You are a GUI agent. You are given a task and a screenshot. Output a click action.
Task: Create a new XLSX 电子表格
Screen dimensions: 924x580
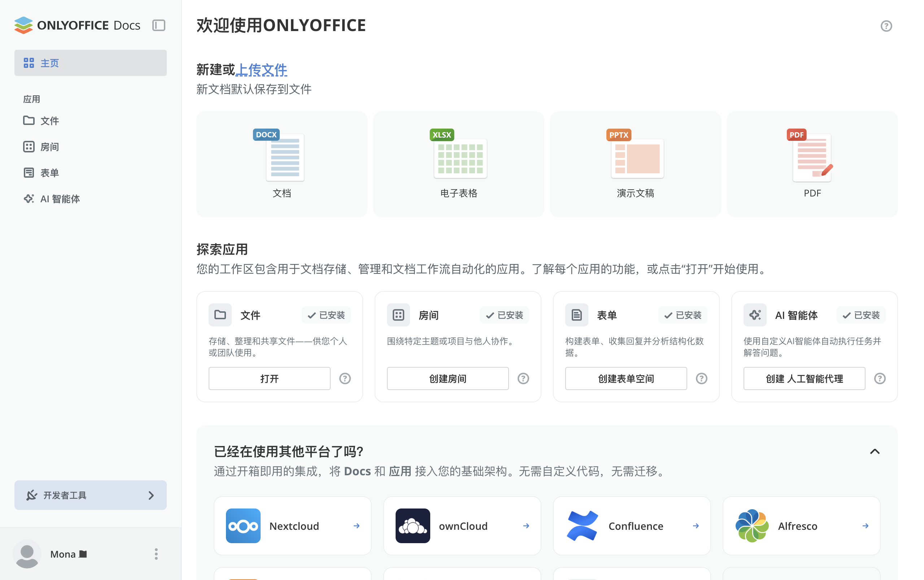pyautogui.click(x=458, y=164)
